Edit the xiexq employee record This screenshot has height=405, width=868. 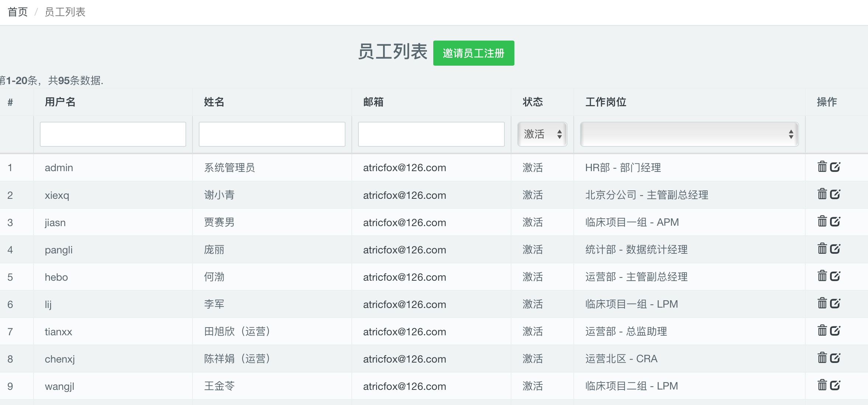point(835,194)
